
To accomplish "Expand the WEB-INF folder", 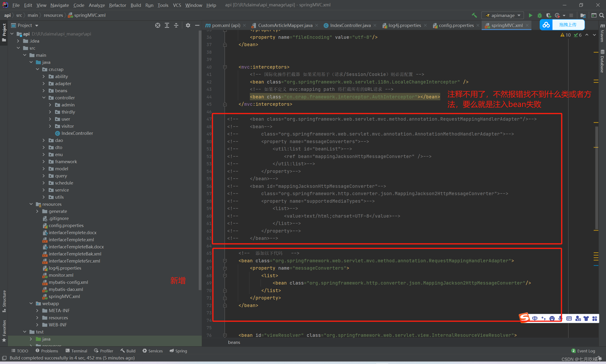I will 38,325.
